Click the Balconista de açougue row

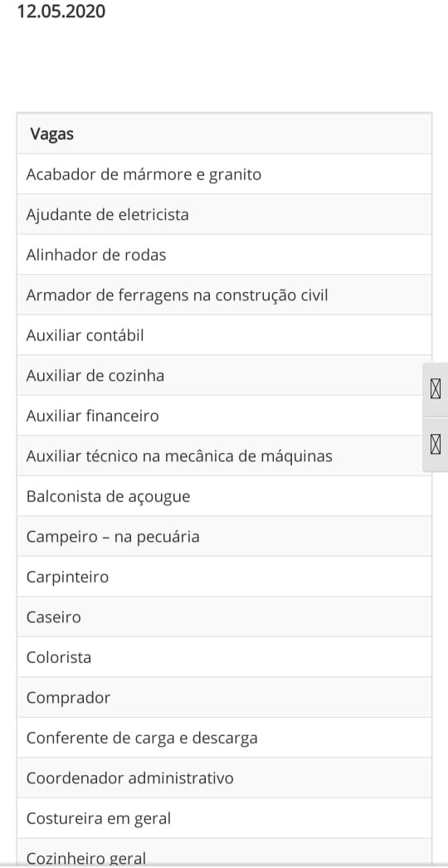click(224, 496)
